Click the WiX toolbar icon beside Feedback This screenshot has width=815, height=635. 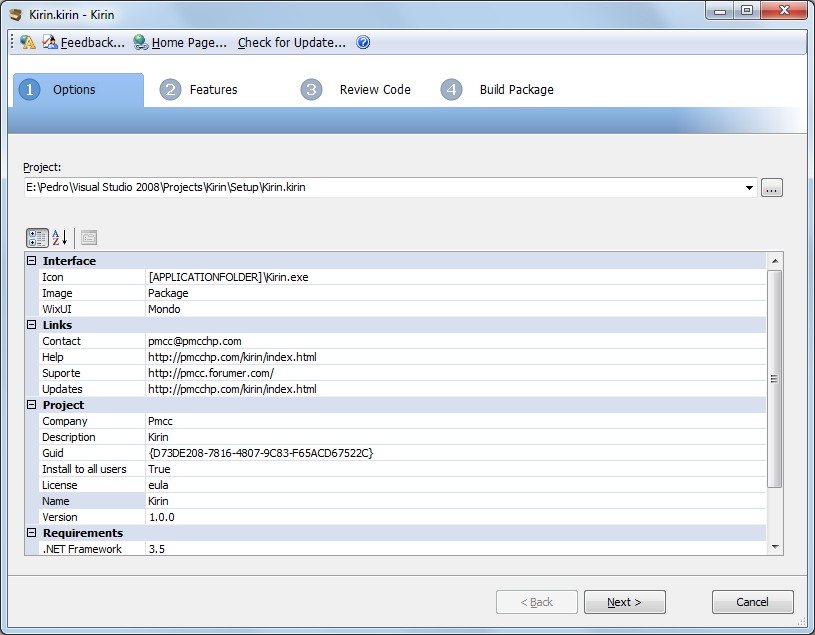(x=28, y=42)
